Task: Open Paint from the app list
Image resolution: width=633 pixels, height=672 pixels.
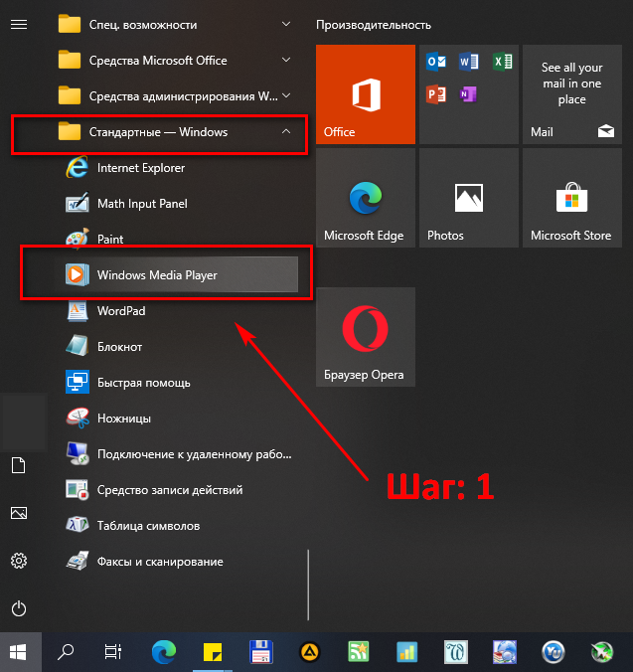Action: click(x=177, y=240)
